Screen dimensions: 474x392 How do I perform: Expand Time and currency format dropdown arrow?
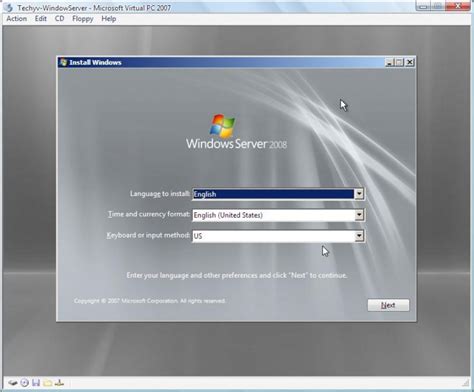point(359,215)
